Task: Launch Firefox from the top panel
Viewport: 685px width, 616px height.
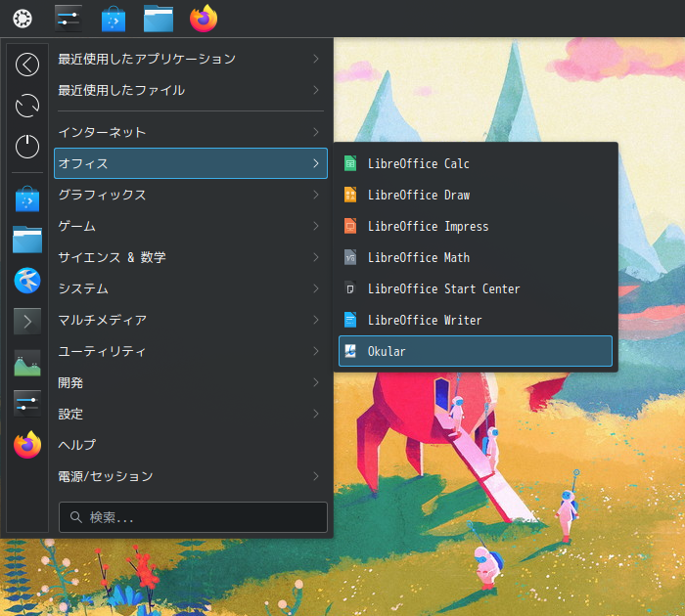Action: pos(204,19)
